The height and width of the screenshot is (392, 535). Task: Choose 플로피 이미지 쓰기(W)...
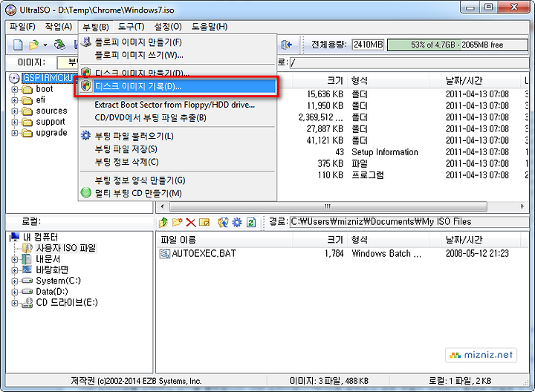click(x=178, y=55)
